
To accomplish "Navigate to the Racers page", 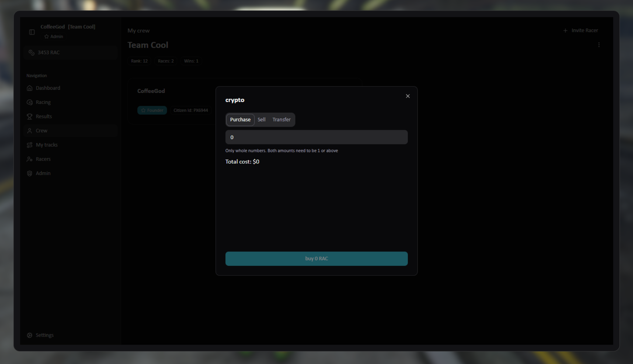I will click(43, 159).
